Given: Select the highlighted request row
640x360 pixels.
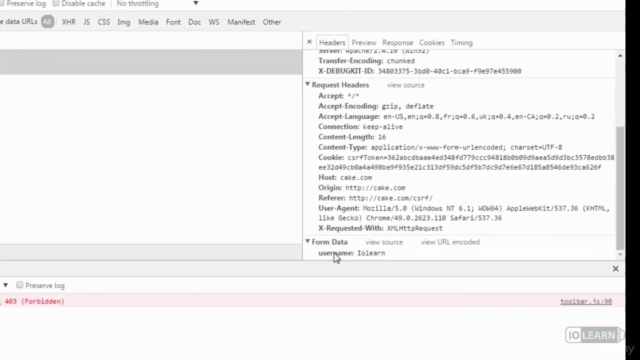Looking at the screenshot, I should click(x=151, y=62).
